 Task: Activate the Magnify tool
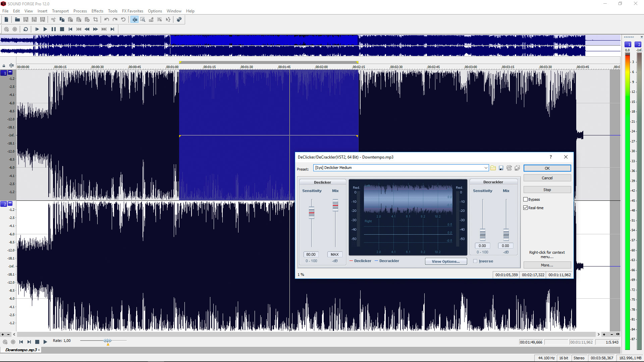143,19
